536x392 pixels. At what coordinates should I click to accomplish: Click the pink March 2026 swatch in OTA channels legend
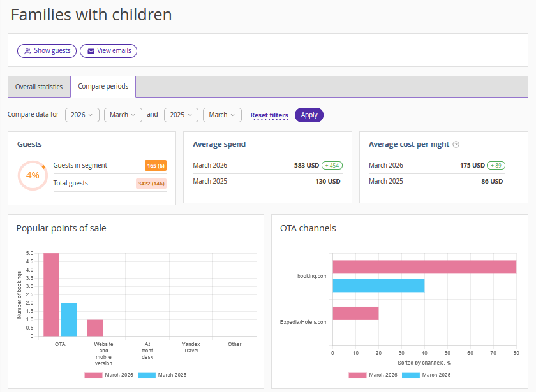click(x=357, y=375)
